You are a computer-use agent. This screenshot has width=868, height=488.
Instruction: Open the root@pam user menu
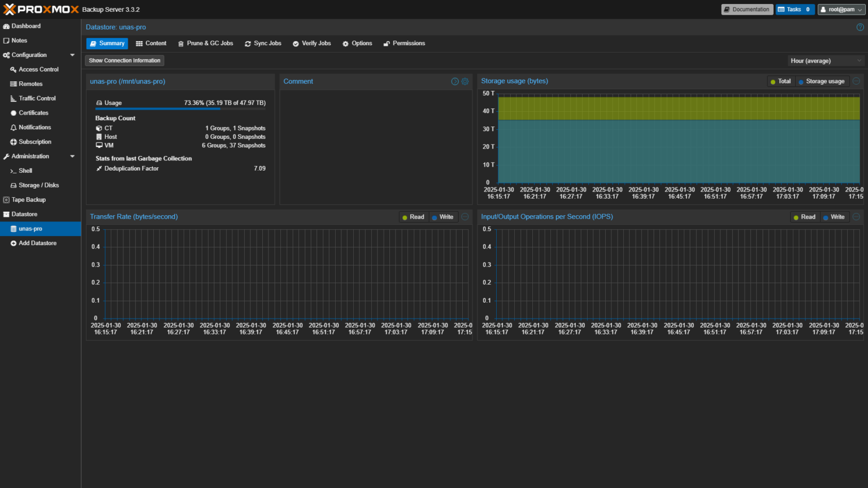(x=841, y=9)
